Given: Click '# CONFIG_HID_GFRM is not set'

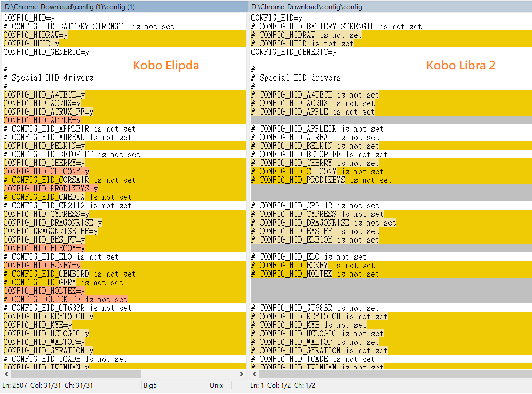Looking at the screenshot, I should 63,283.
